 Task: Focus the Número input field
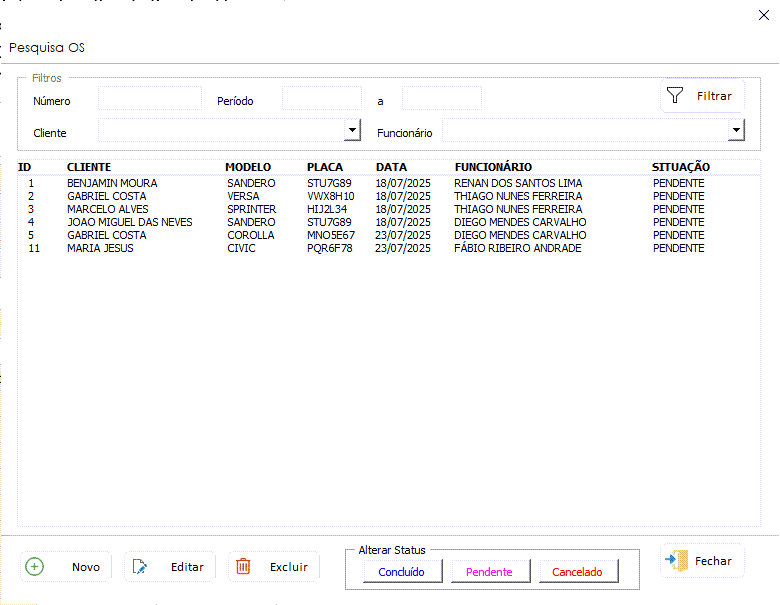pos(149,99)
